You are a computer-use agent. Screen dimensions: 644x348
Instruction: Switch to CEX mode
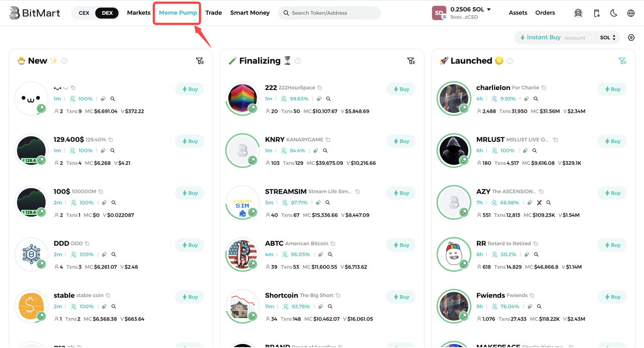point(84,13)
